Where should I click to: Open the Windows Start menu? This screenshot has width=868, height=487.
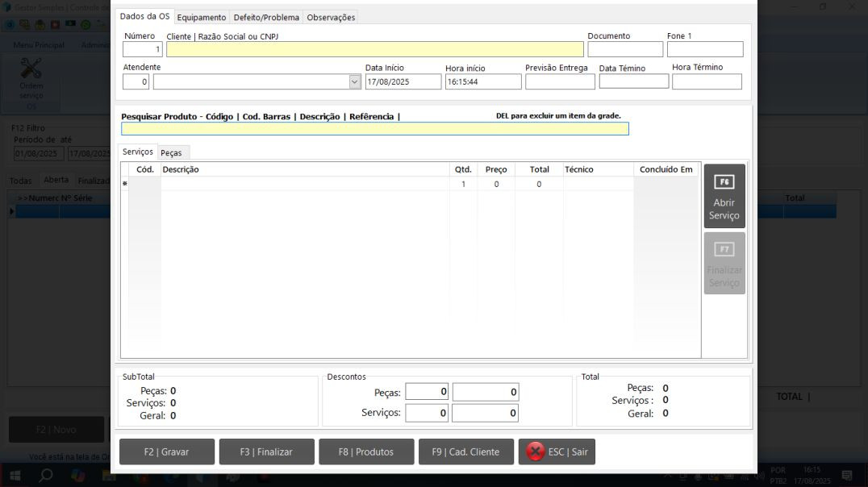(14, 476)
